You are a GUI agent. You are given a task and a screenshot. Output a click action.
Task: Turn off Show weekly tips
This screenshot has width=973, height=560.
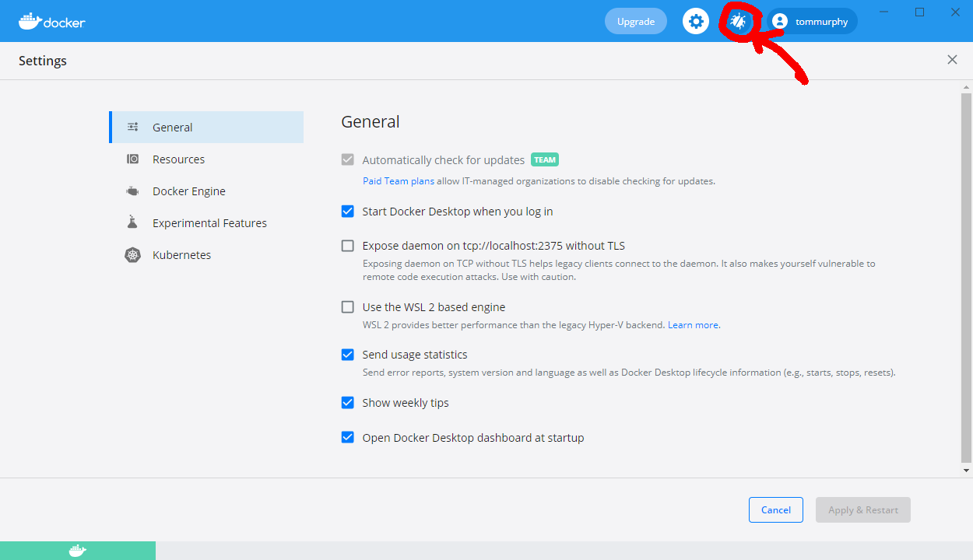click(348, 403)
